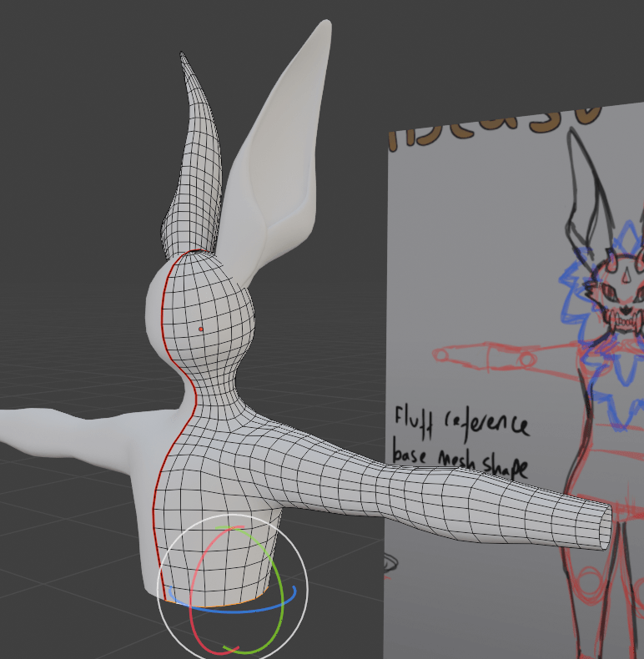Click the creature's sketched face on reference image
Image resolution: width=644 pixels, height=659 pixels.
pos(619,292)
